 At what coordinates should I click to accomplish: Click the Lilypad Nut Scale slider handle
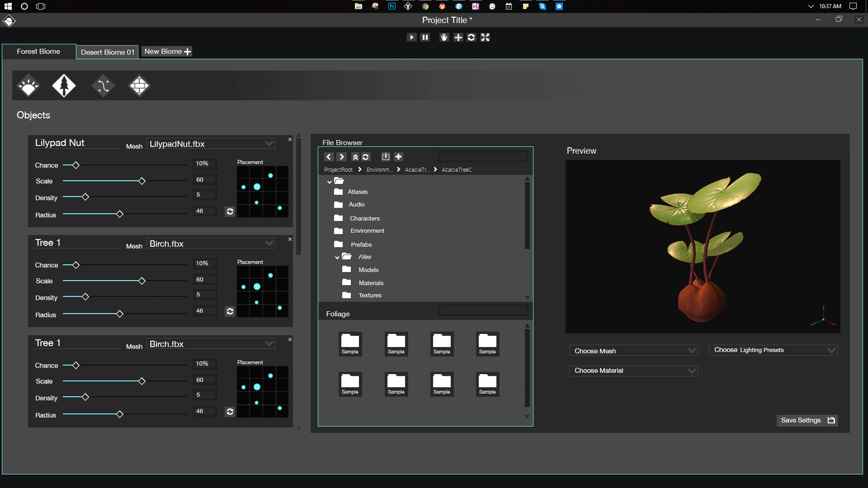click(142, 181)
